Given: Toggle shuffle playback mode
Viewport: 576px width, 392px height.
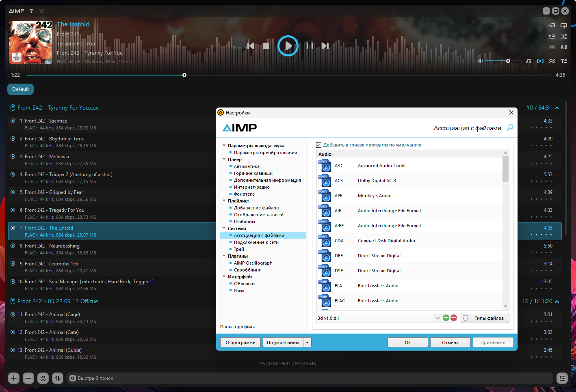Looking at the screenshot, I should pos(564,37).
